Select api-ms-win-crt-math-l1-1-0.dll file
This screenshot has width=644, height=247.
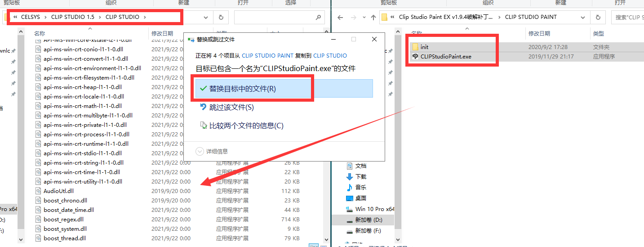(x=83, y=106)
